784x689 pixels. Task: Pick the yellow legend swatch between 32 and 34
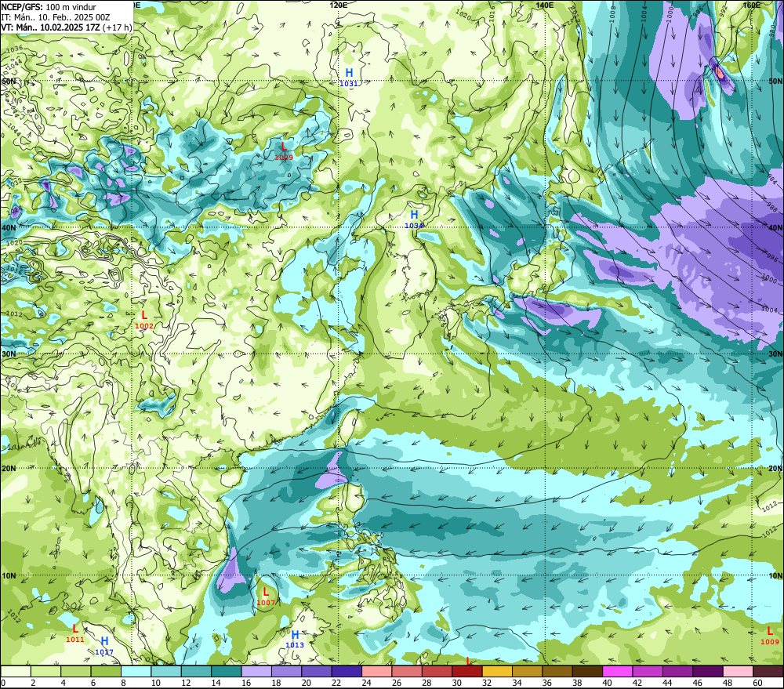click(x=498, y=671)
